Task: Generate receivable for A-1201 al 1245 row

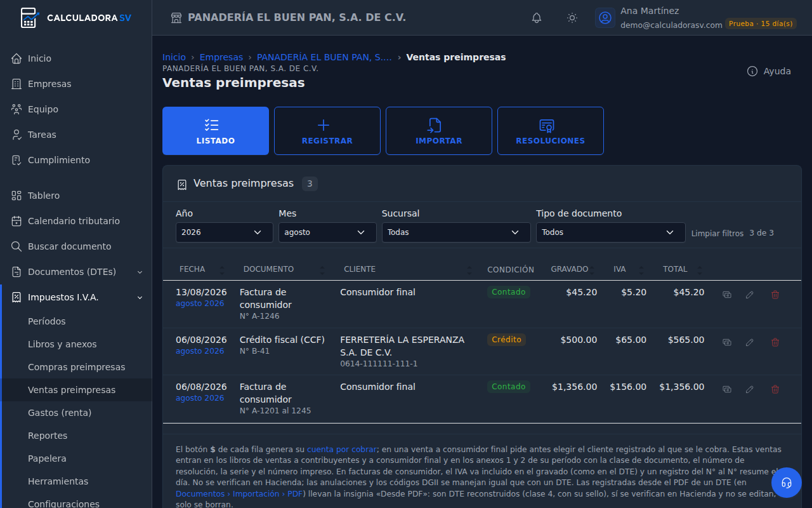Action: click(x=727, y=389)
